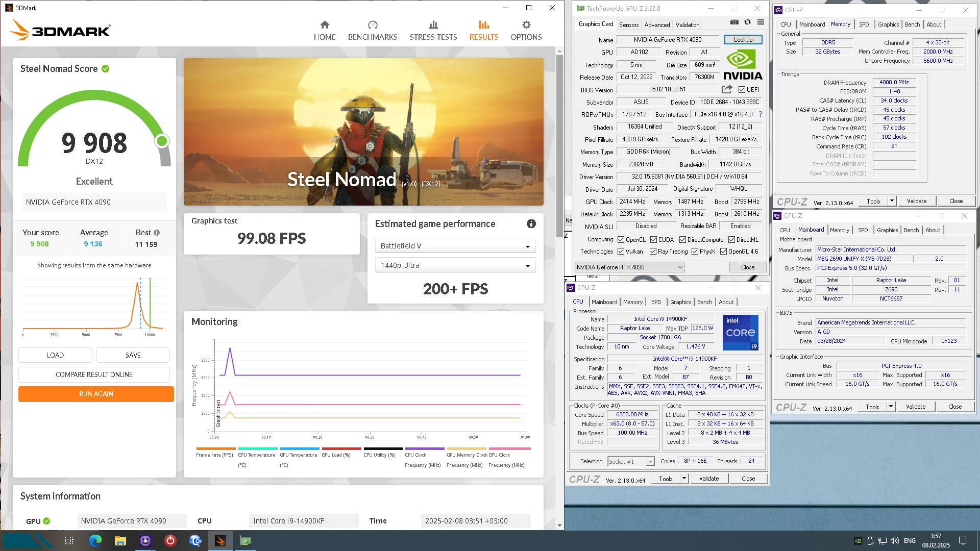Open Task View on the taskbar
This screenshot has width=980, height=551.
tap(69, 541)
